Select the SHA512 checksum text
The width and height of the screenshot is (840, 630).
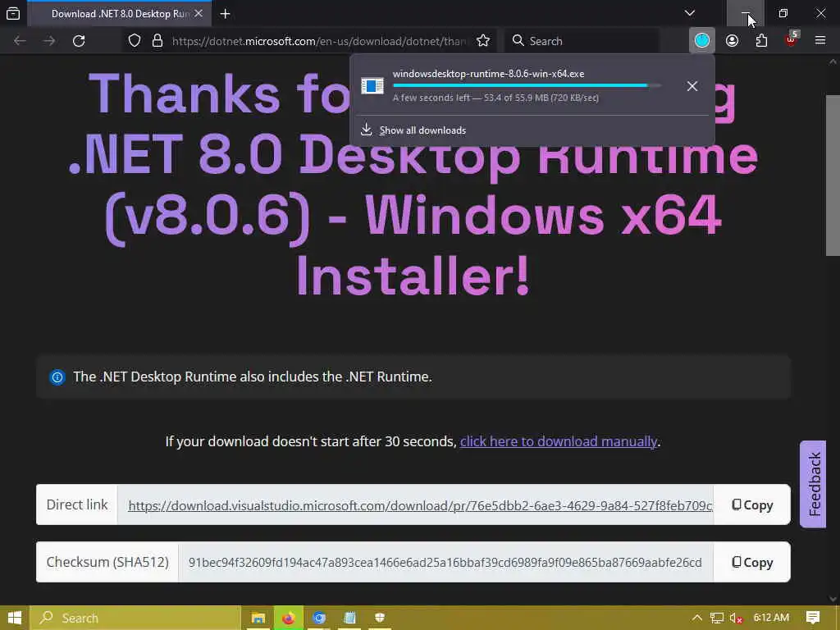[x=445, y=563]
